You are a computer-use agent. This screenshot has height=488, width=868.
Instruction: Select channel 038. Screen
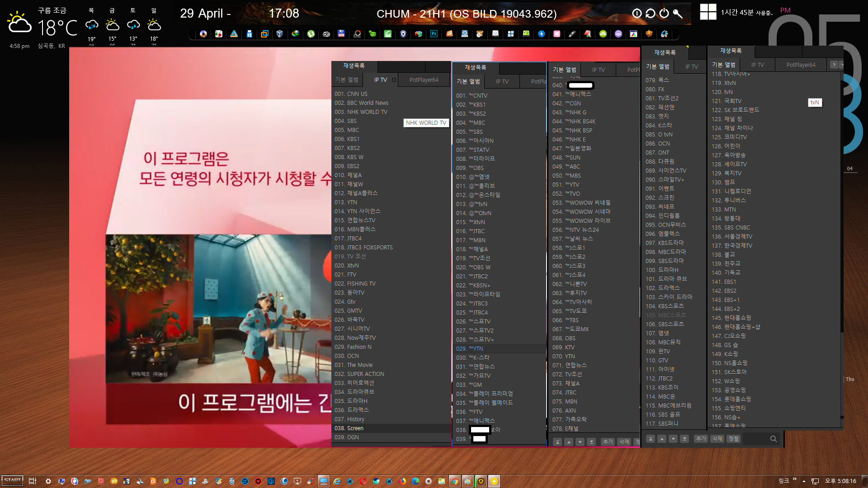(x=391, y=428)
